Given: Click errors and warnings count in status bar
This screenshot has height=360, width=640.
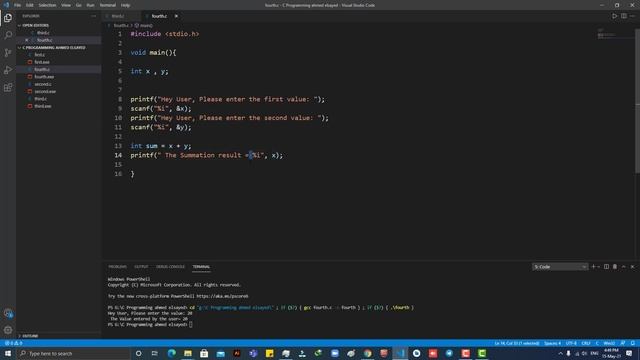Looking at the screenshot, I should 14,343.
